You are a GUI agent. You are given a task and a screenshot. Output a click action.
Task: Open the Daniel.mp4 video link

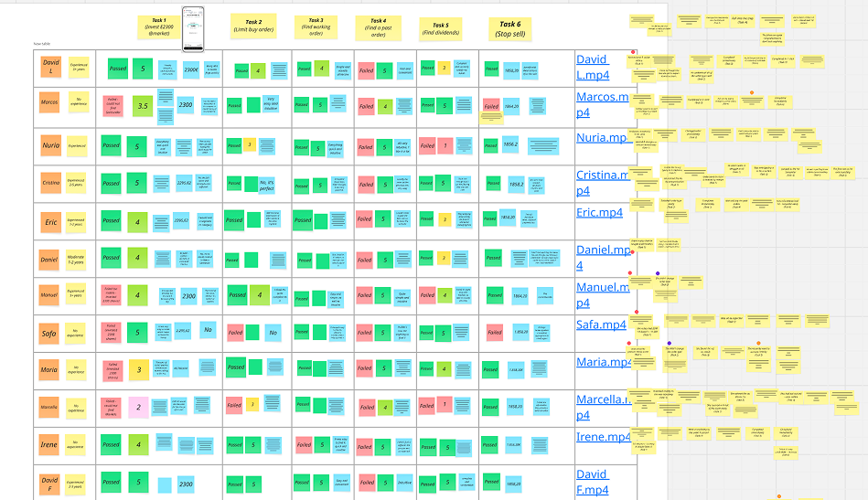(x=603, y=257)
